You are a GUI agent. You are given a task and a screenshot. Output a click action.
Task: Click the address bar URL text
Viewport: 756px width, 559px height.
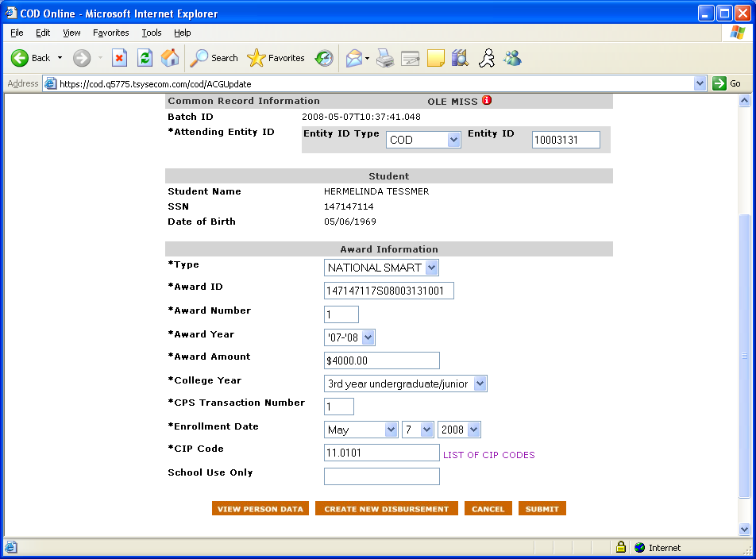coord(156,84)
